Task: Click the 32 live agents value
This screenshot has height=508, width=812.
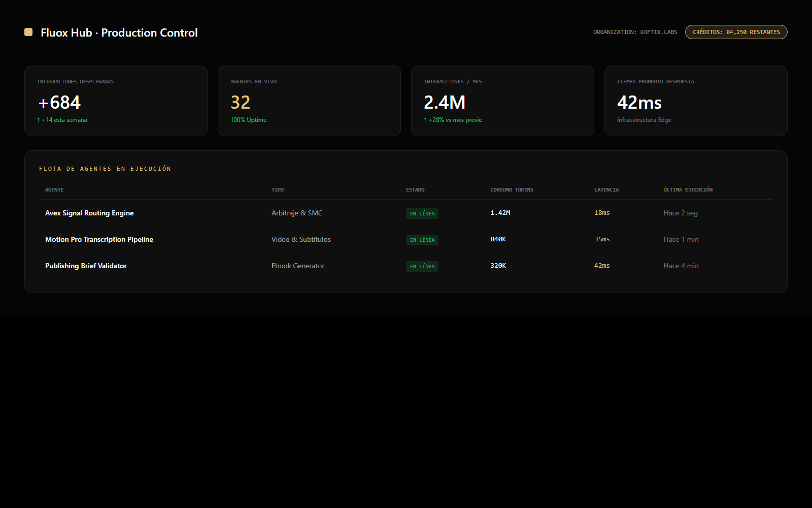Action: coord(241,103)
